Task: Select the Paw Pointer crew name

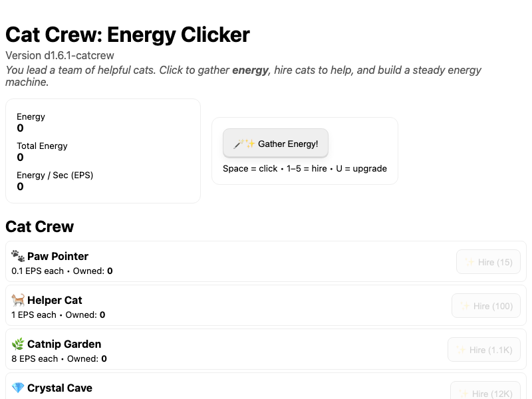Action: [x=58, y=256]
